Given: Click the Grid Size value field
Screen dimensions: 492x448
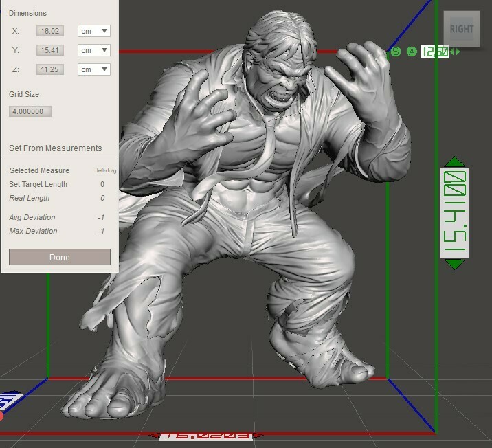Looking at the screenshot, I should 30,111.
